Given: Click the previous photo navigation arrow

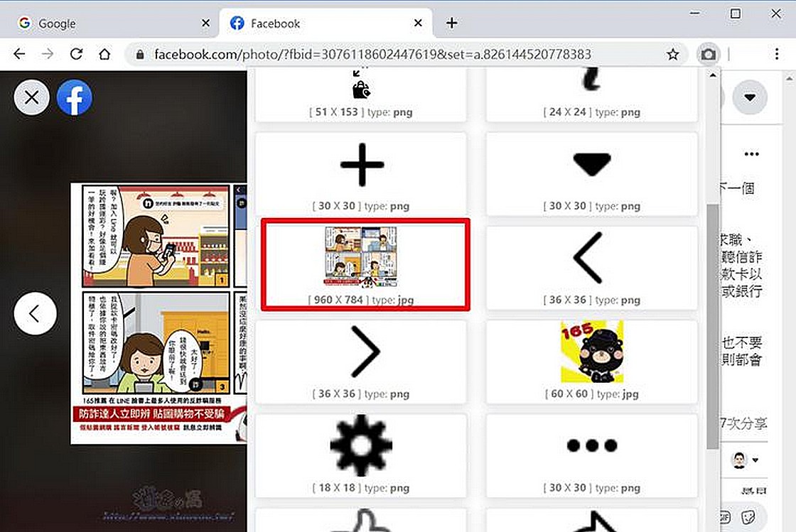Looking at the screenshot, I should 35,313.
